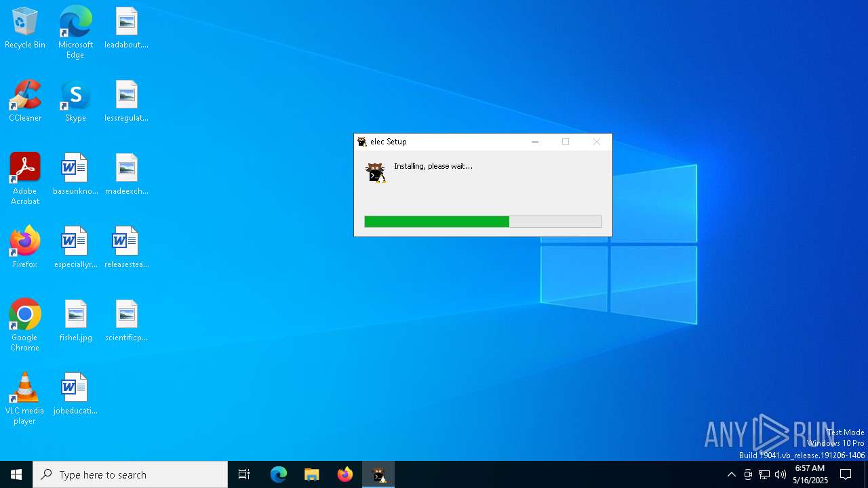
Task: Click the elec Setup title bar icon
Action: point(362,142)
